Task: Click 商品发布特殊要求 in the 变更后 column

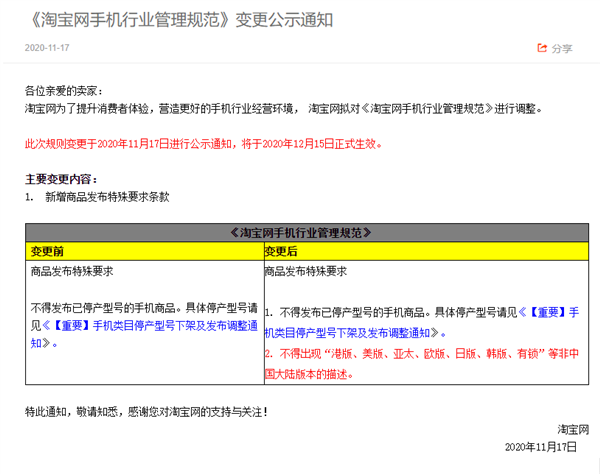Action: click(306, 271)
